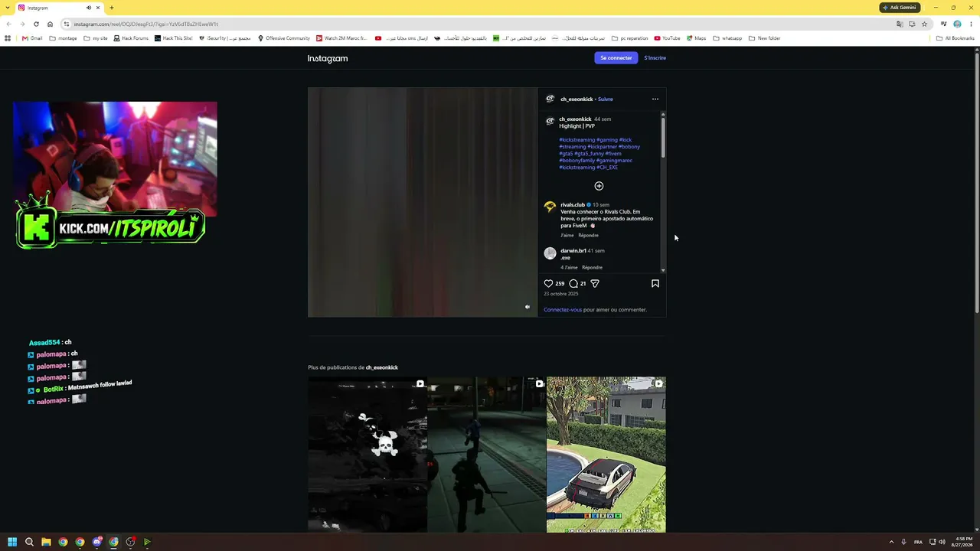Image resolution: width=980 pixels, height=551 pixels.
Task: Expand the pc reparation bookmarks folder
Action: click(629, 38)
